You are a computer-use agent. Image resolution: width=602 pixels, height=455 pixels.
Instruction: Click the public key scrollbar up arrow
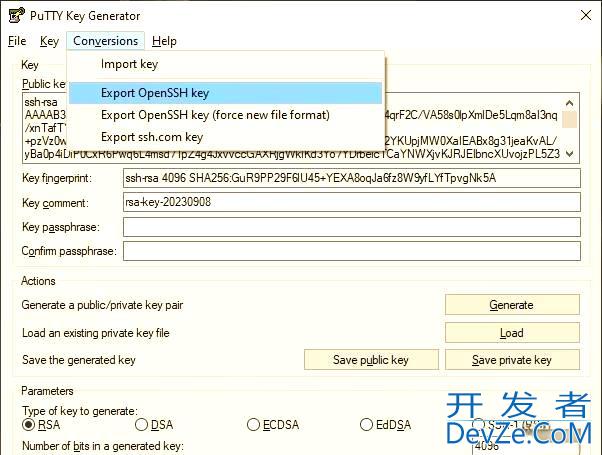[x=570, y=103]
